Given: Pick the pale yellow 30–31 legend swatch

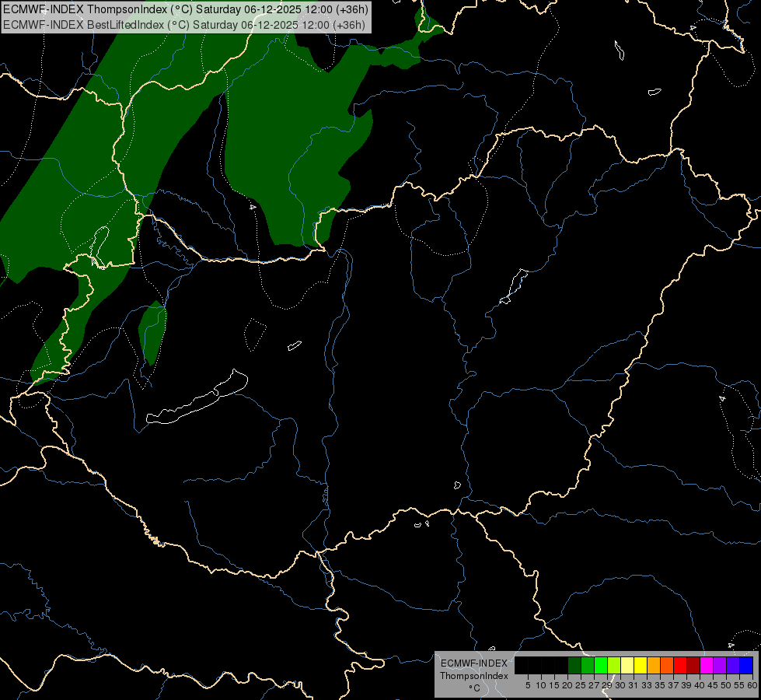Looking at the screenshot, I should click(x=627, y=665).
